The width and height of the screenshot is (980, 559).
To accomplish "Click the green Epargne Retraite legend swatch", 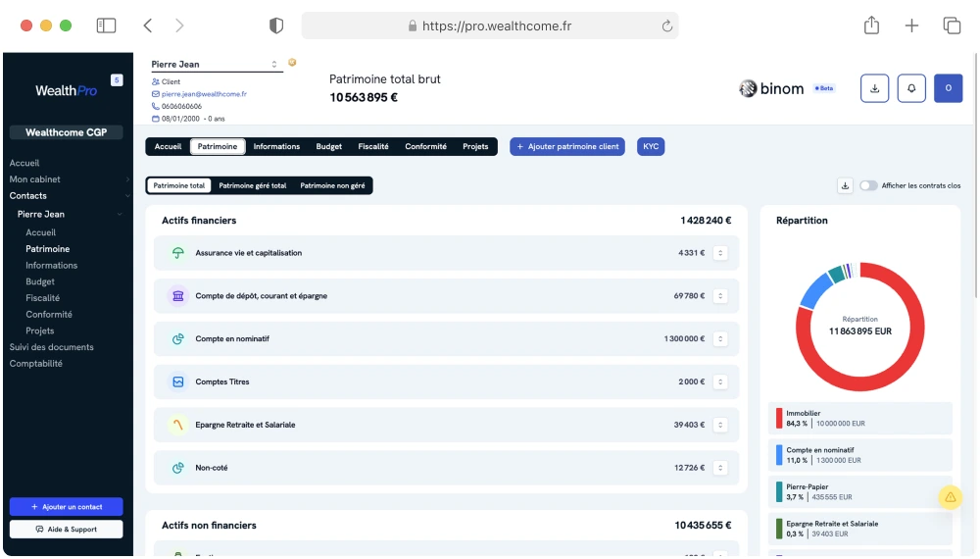I will pyautogui.click(x=779, y=529).
